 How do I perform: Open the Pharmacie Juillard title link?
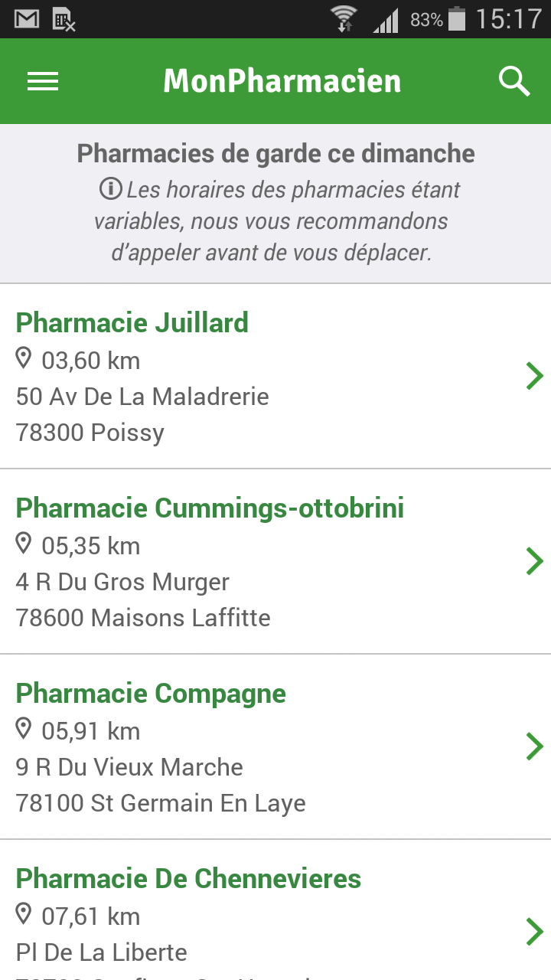tap(132, 322)
